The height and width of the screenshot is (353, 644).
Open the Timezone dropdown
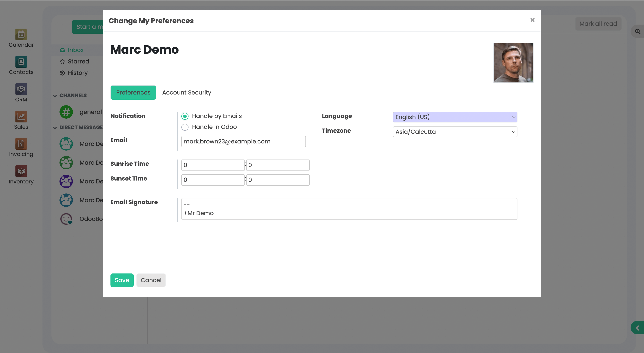[455, 132]
